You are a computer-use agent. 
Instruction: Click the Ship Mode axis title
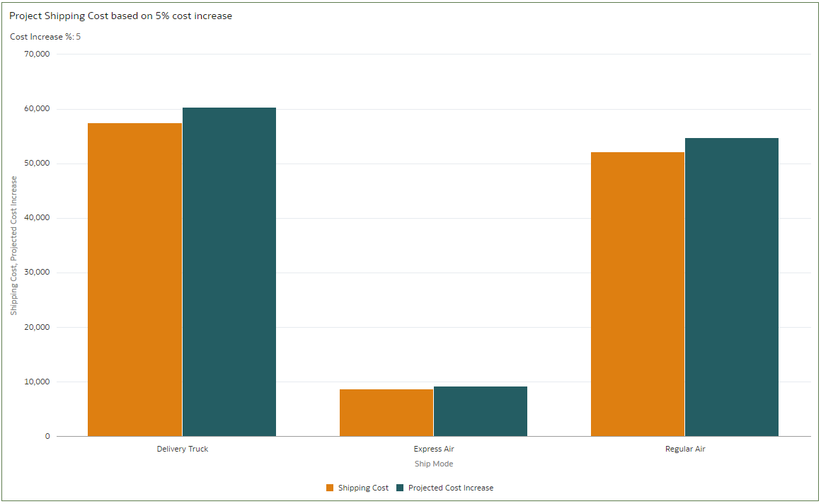pos(434,464)
